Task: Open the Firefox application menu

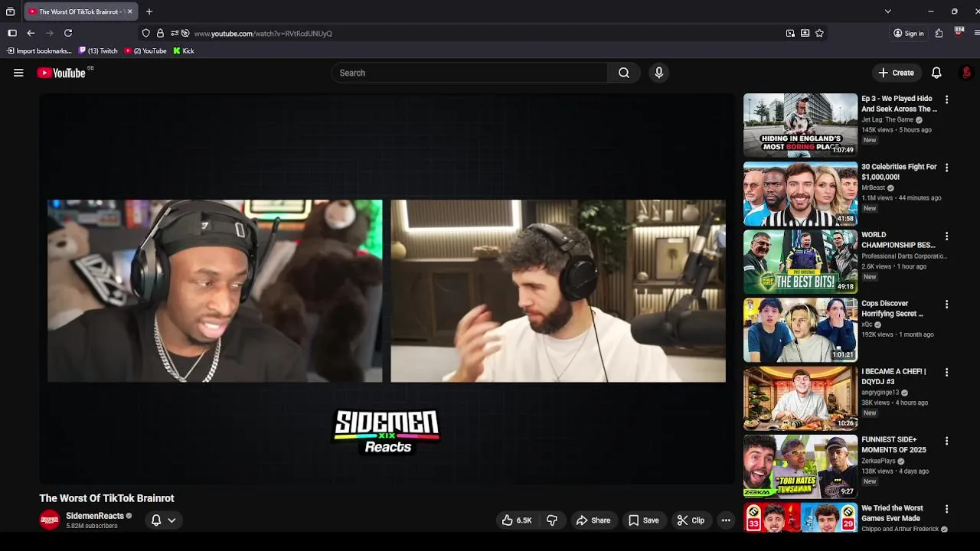Action: click(977, 33)
